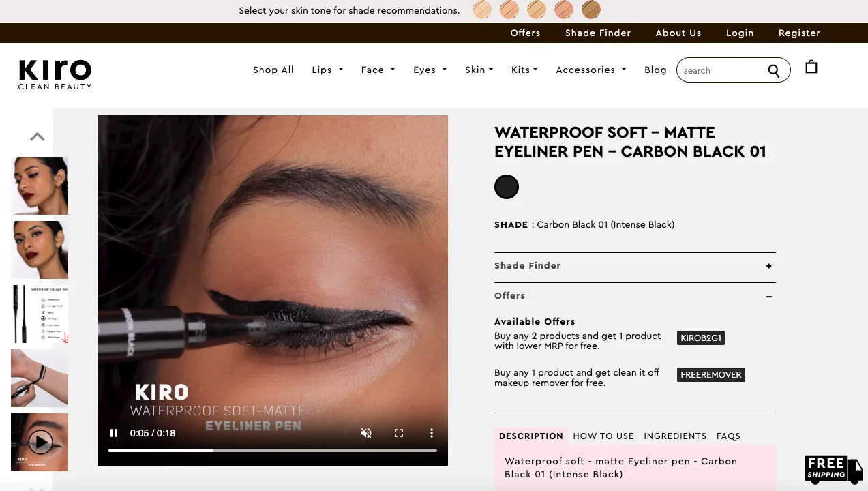Open the shopping cart icon
Screen dimensions: 868x491
(x=811, y=67)
